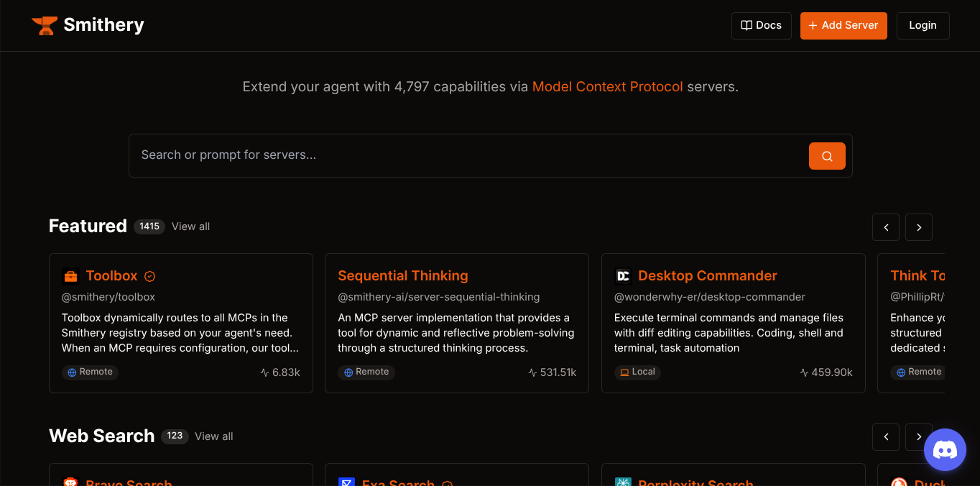Viewport: 980px width, 486px height.
Task: View all Featured servers
Action: coord(190,226)
